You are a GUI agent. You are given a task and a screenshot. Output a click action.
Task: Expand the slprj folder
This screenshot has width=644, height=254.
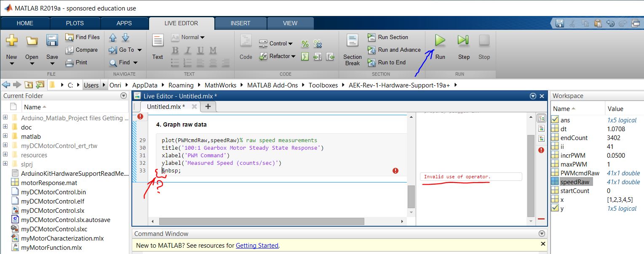pos(5,164)
